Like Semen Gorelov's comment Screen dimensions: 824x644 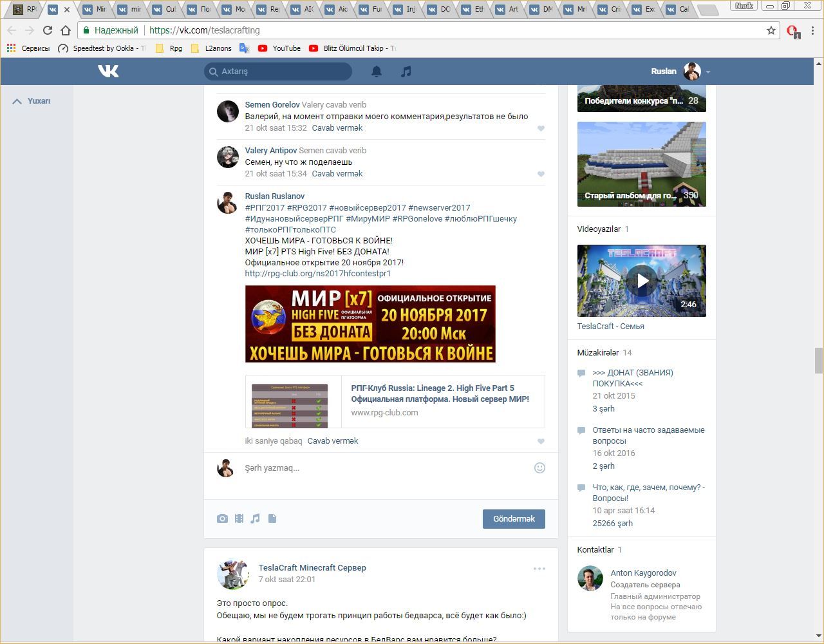(x=541, y=128)
